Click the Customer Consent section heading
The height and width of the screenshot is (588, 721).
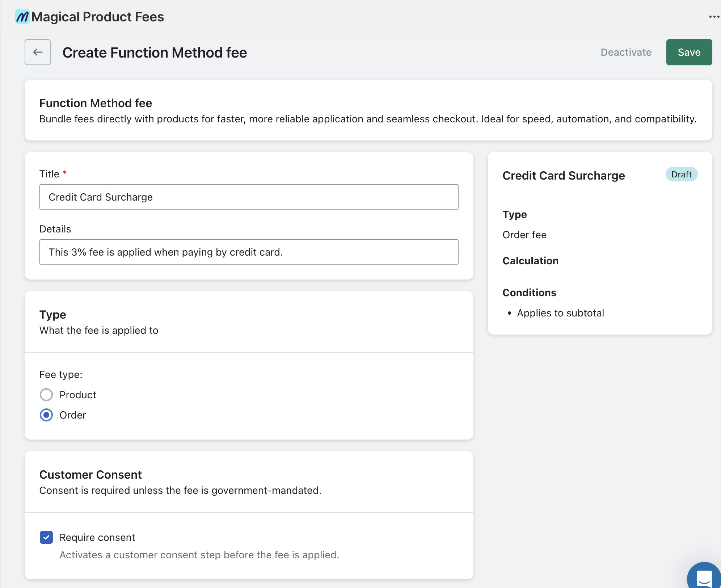coord(90,474)
